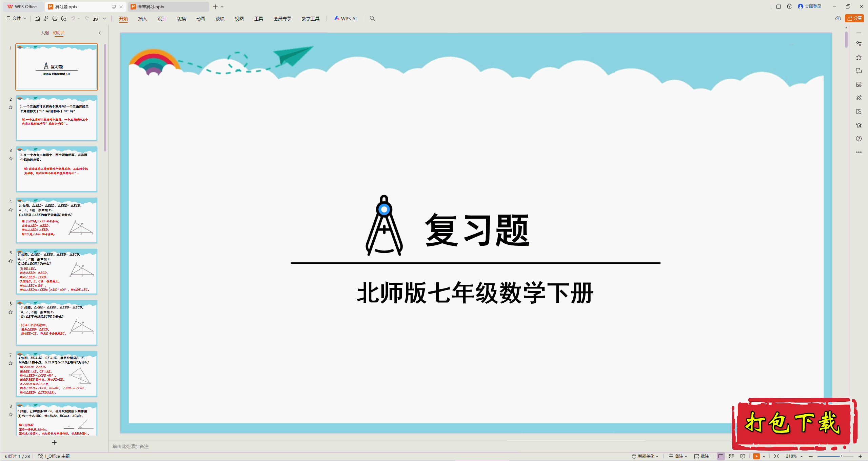Open the 动画 ribbon tab
This screenshot has width=868, height=461.
coord(201,19)
